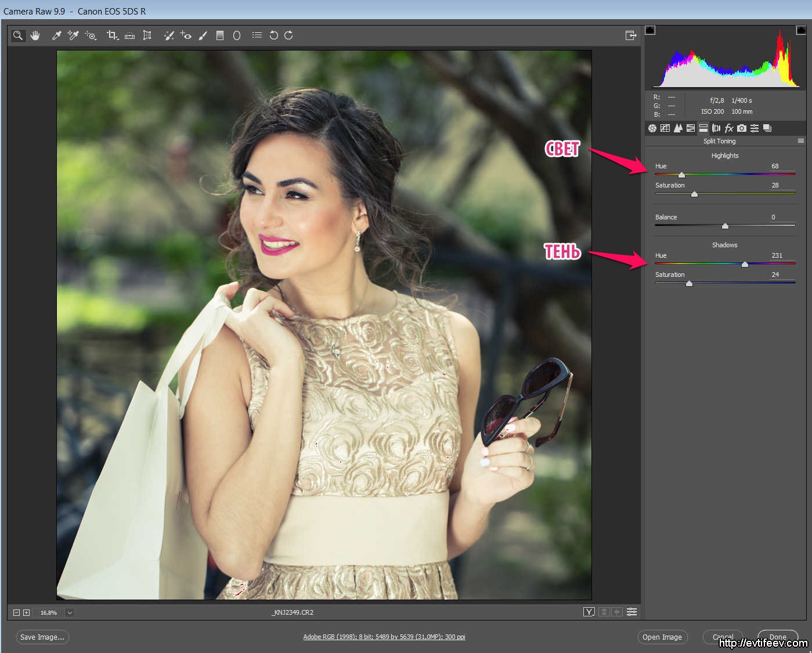Viewport: 812px width, 653px height.
Task: Rotate image 90 degrees clockwise
Action: (x=288, y=35)
